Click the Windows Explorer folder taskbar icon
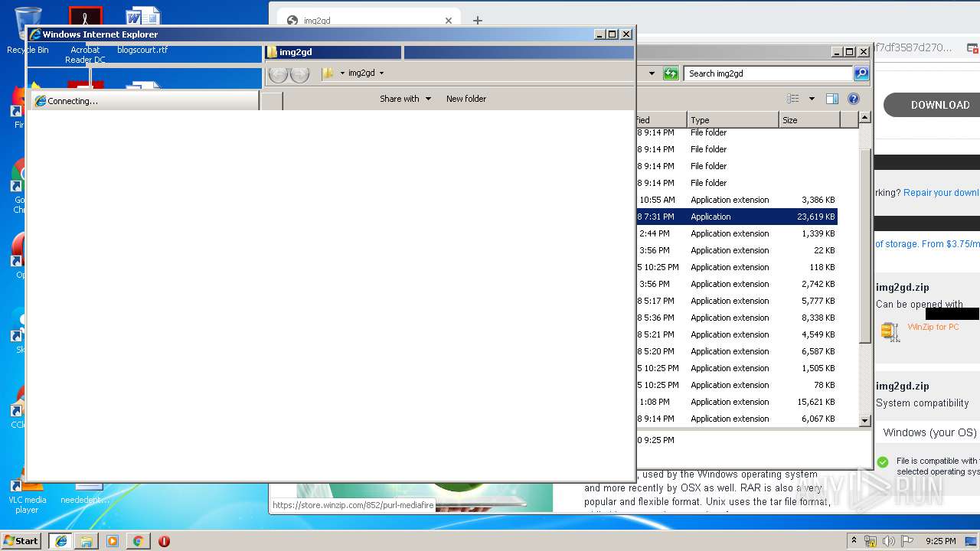The height and width of the screenshot is (551, 980). 87,541
